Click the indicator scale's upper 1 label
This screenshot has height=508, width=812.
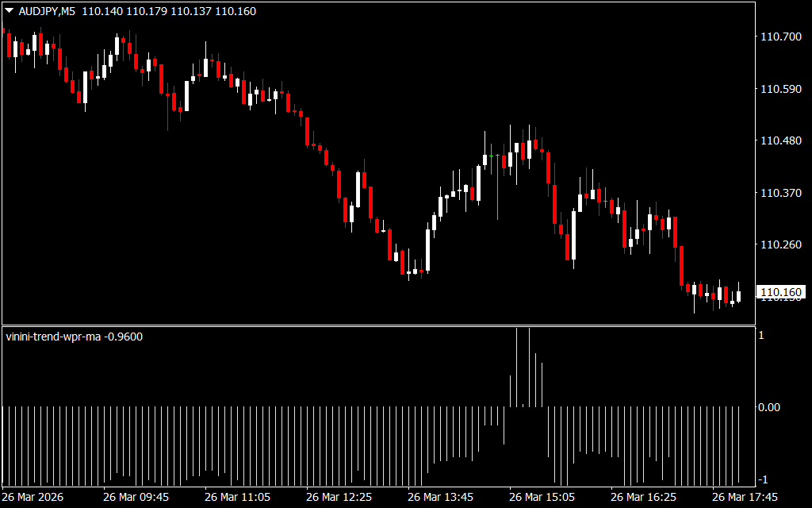point(761,336)
